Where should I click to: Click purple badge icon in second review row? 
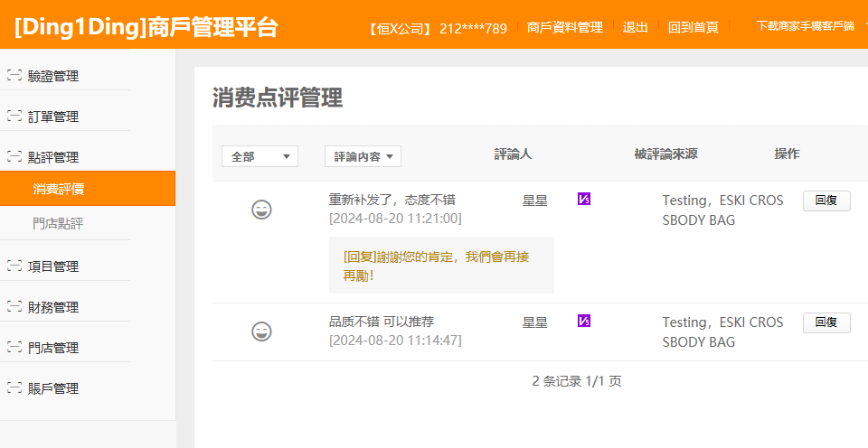click(x=584, y=321)
